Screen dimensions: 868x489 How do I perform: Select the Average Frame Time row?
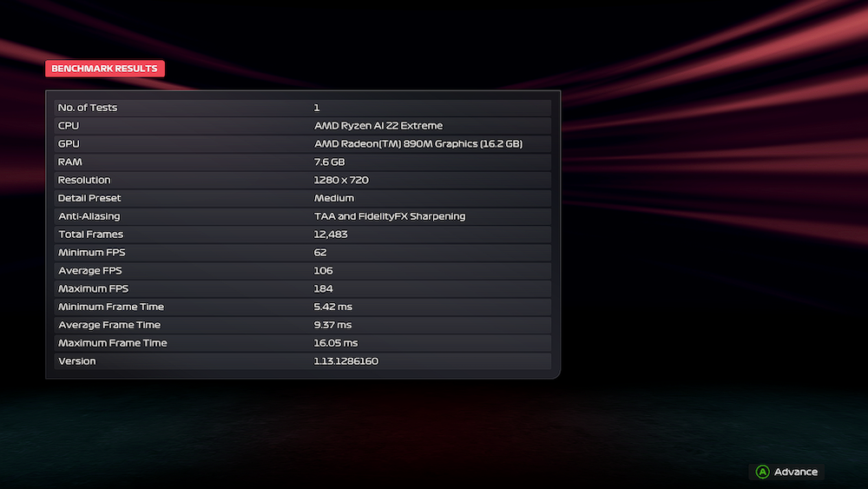302,325
